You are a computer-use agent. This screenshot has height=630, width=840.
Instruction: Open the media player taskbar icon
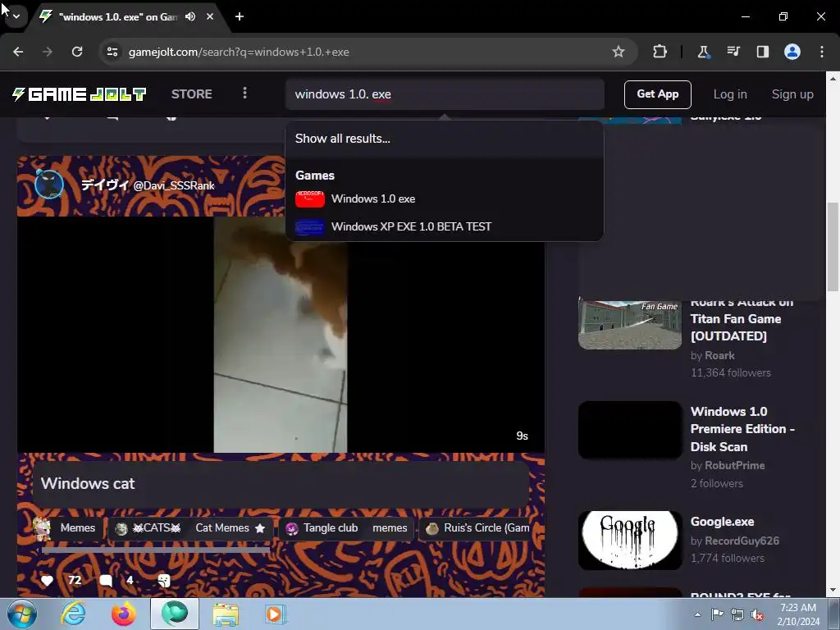click(276, 614)
